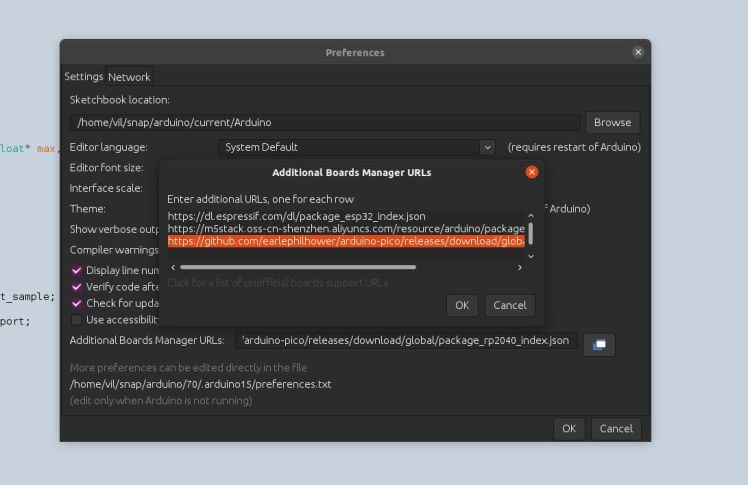Uncheck Verify code after upload

click(x=77, y=287)
